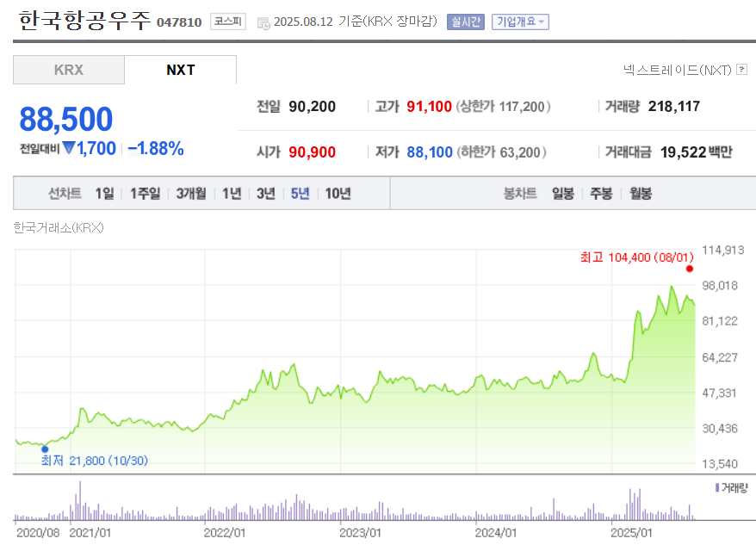Click the blue 최저 price dot marker
Screen dimensions: 756x551
click(45, 449)
